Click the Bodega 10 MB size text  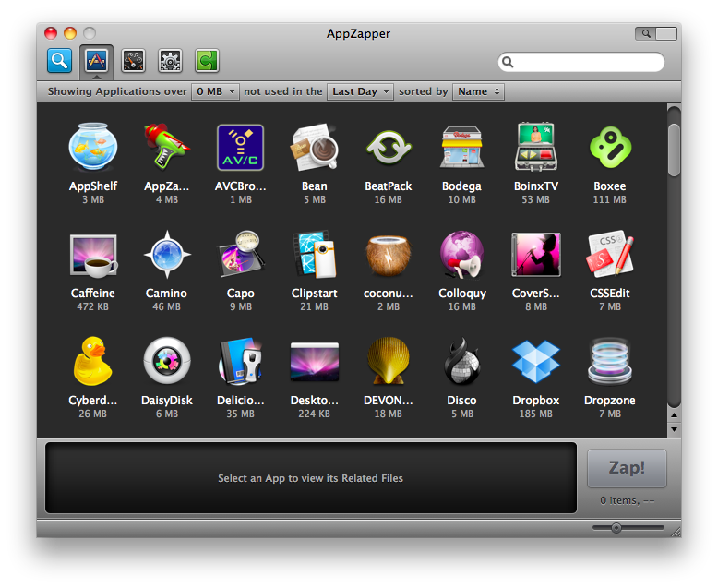pyautogui.click(x=461, y=199)
